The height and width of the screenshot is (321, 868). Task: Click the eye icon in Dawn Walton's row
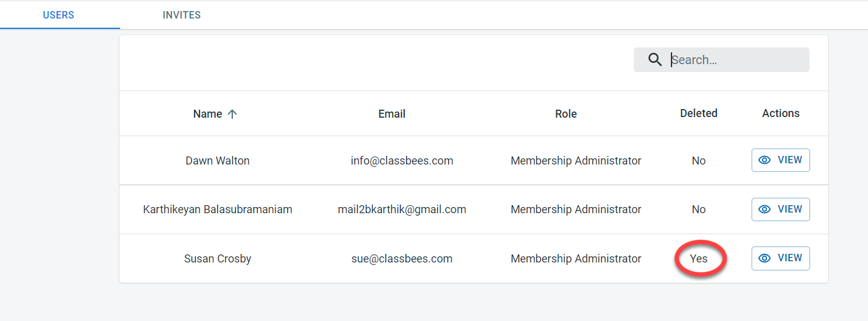click(765, 160)
